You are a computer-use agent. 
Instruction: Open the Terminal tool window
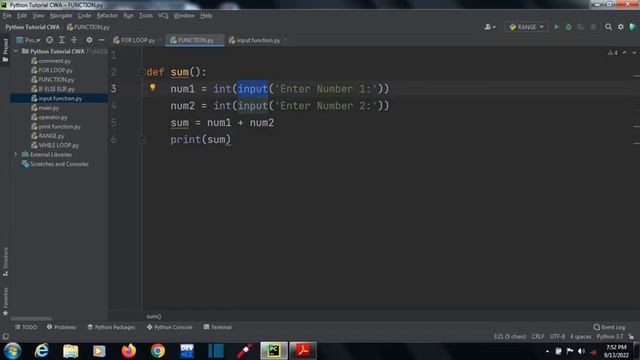click(218, 327)
